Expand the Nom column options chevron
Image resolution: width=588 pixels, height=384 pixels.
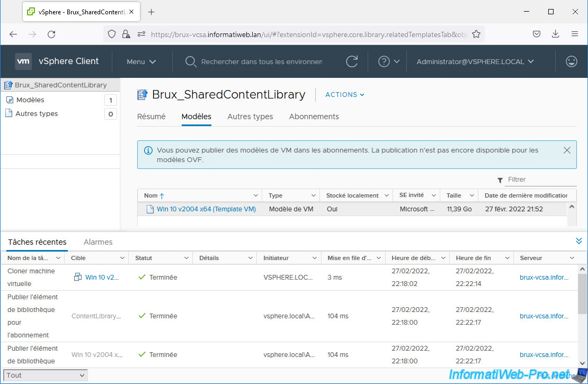click(255, 195)
